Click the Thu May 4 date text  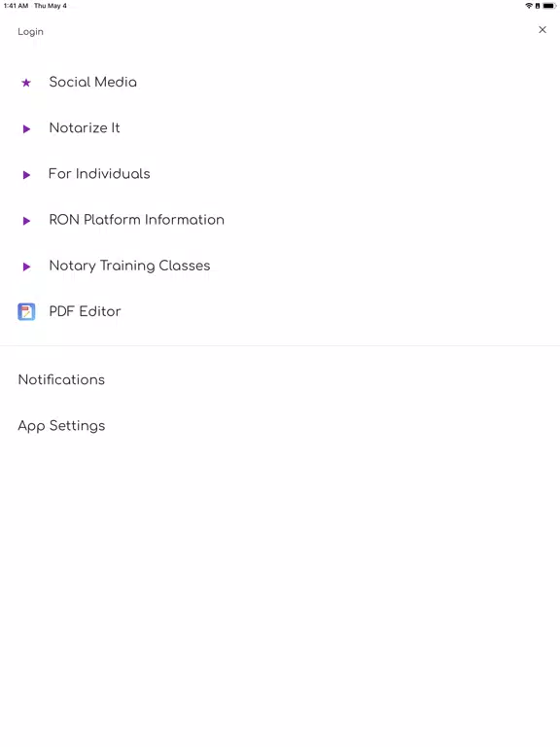pos(51,6)
